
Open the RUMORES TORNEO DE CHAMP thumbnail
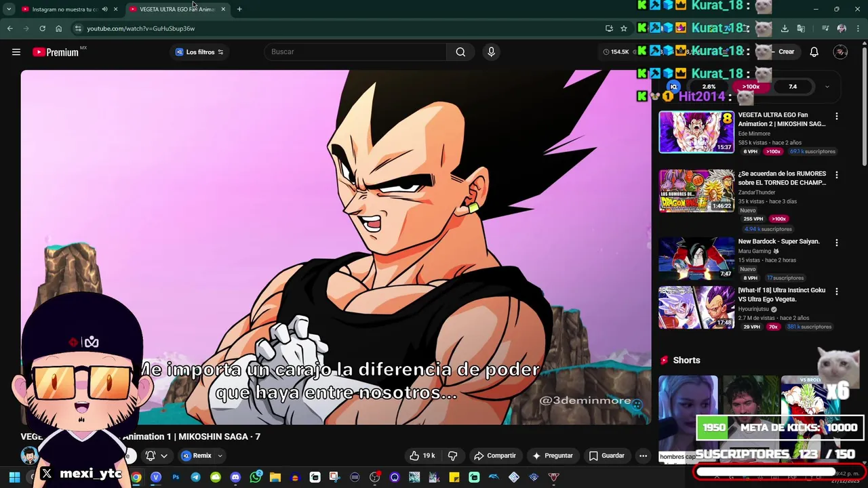696,190
